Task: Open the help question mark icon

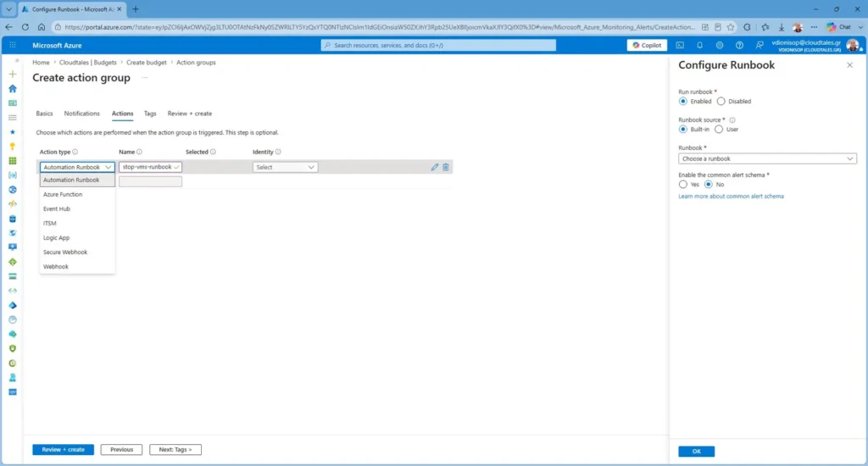Action: [x=739, y=46]
